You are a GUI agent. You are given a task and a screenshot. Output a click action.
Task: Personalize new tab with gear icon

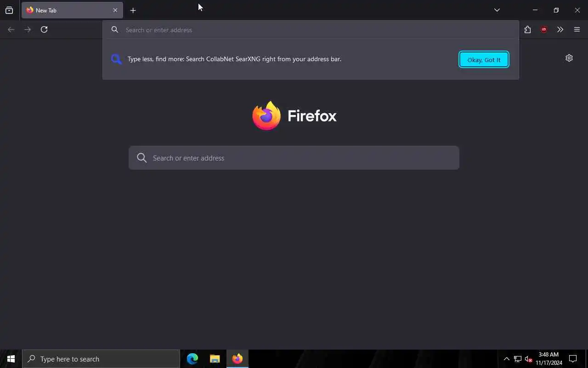coord(569,58)
